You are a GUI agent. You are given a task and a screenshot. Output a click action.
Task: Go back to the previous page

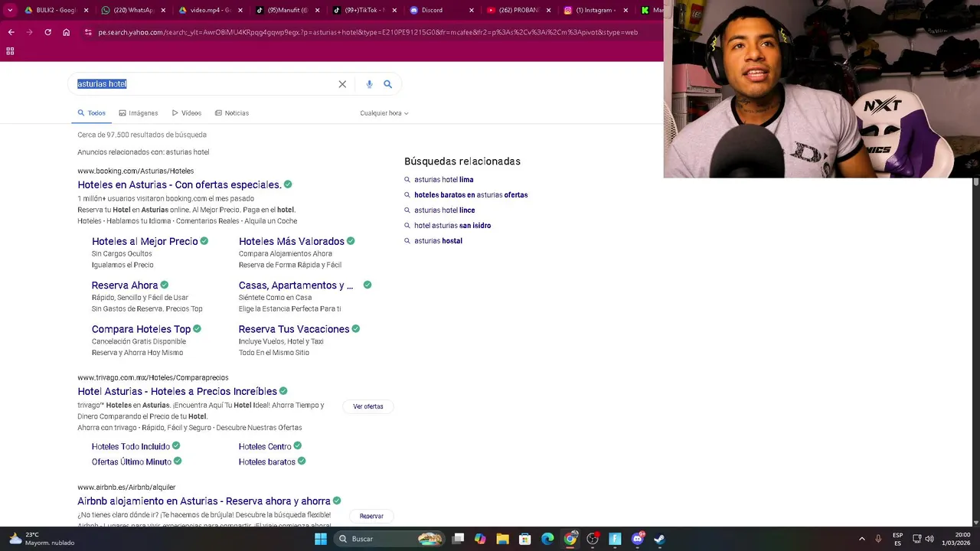point(11,32)
